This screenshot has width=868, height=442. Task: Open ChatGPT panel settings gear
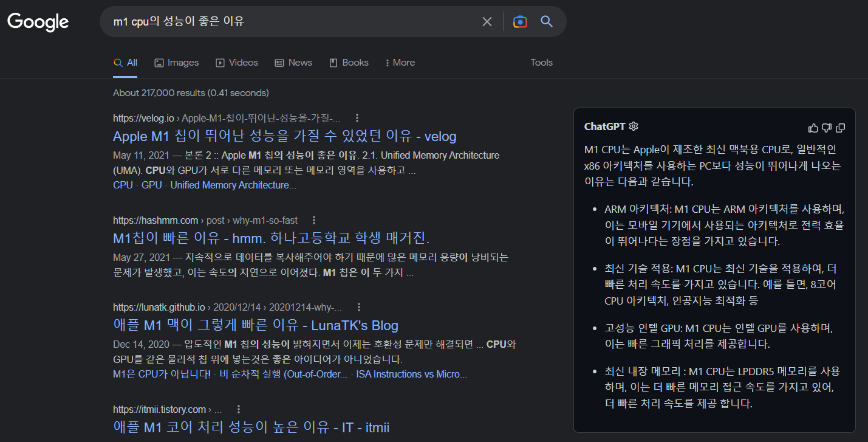[x=634, y=126]
